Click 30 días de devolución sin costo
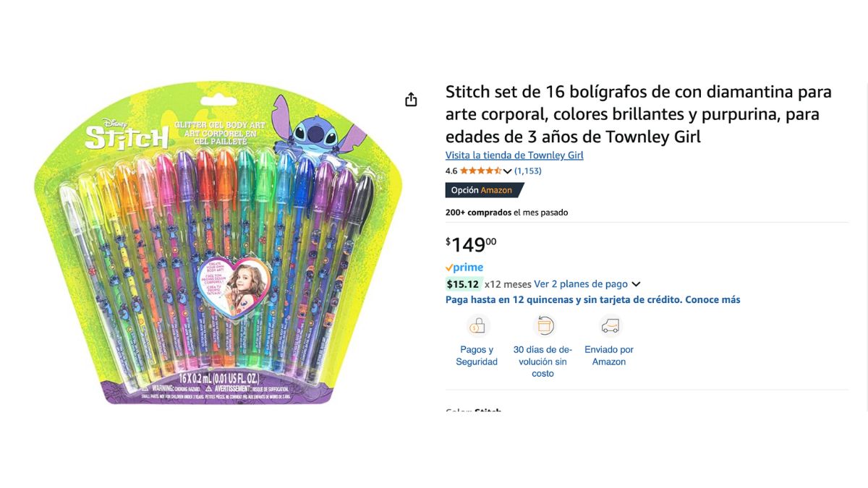The image size is (868, 488). point(543,361)
